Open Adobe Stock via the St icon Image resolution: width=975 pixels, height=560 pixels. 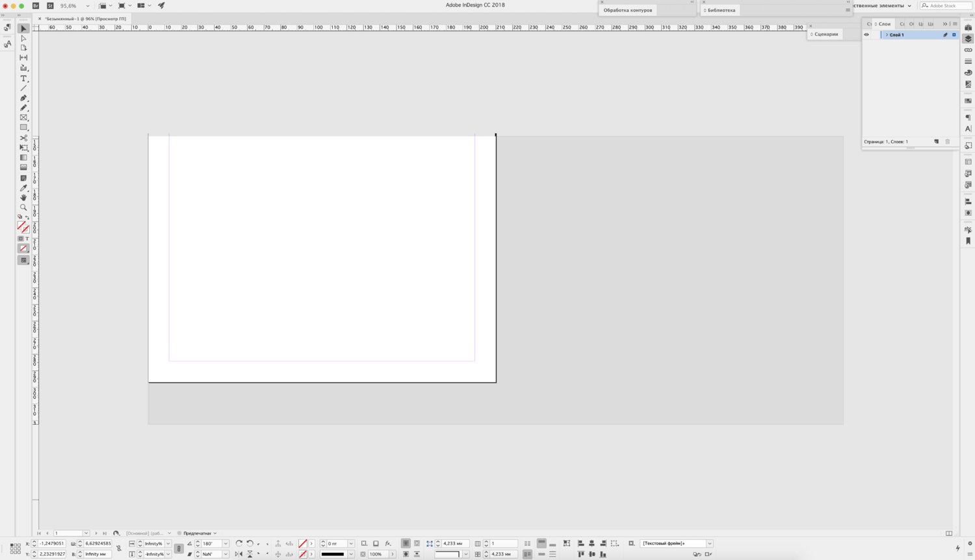[50, 6]
